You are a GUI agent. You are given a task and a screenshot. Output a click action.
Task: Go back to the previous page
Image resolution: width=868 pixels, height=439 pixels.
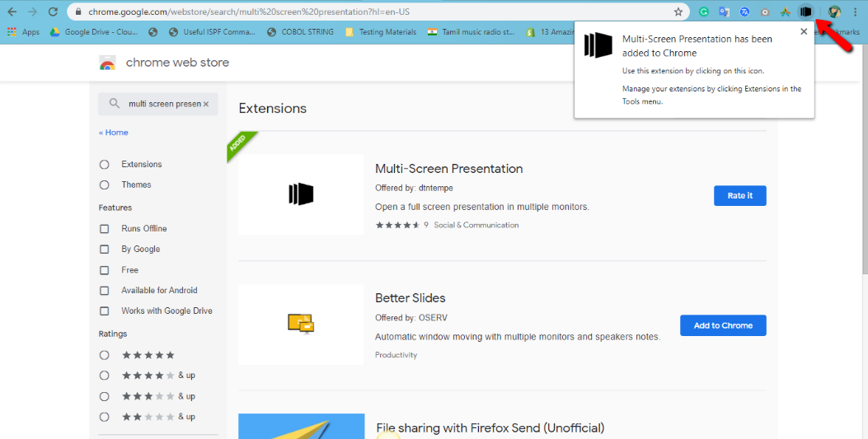[x=12, y=12]
